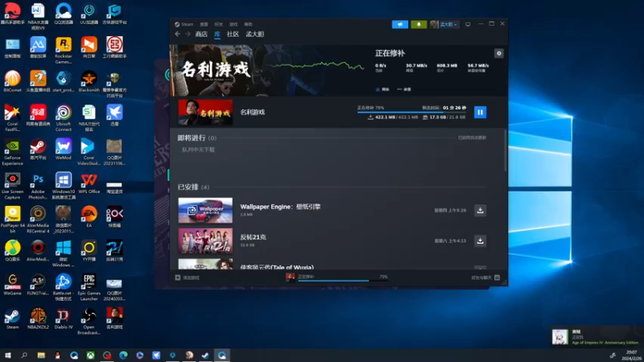Select the GeForce Experience desktop icon

point(12,152)
